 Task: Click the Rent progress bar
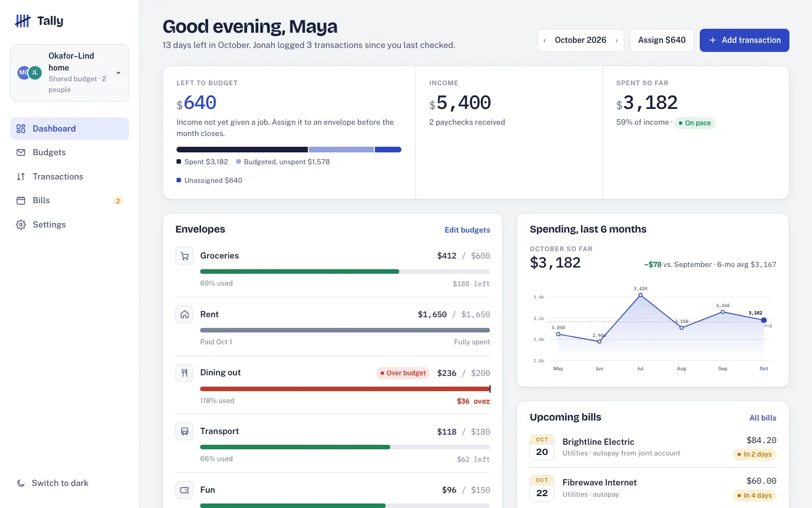pyautogui.click(x=345, y=330)
